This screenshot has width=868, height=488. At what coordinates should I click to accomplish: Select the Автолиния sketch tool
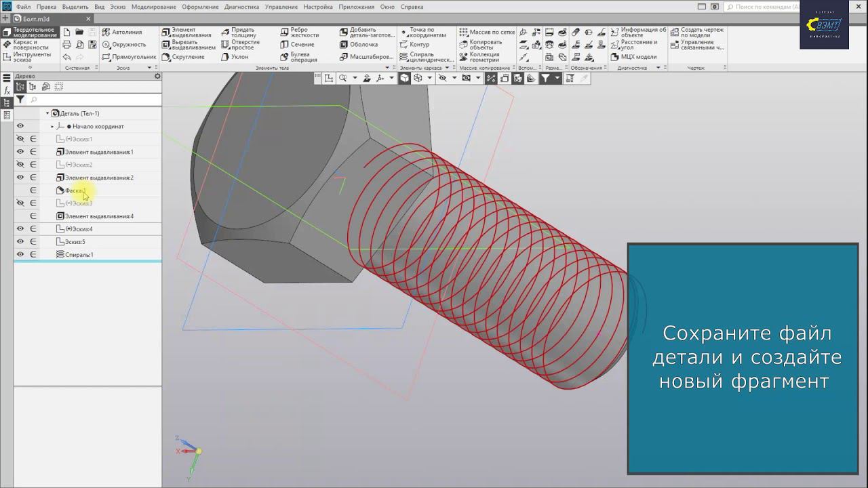(x=122, y=32)
